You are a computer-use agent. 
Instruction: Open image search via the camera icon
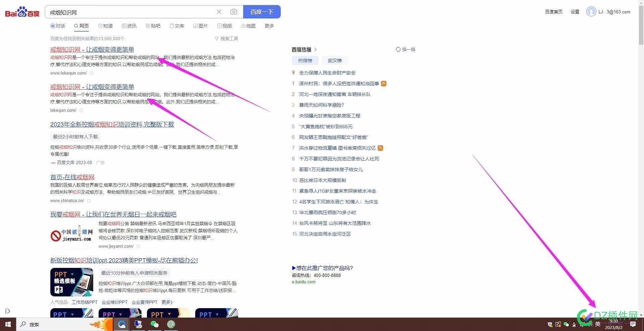coord(234,12)
